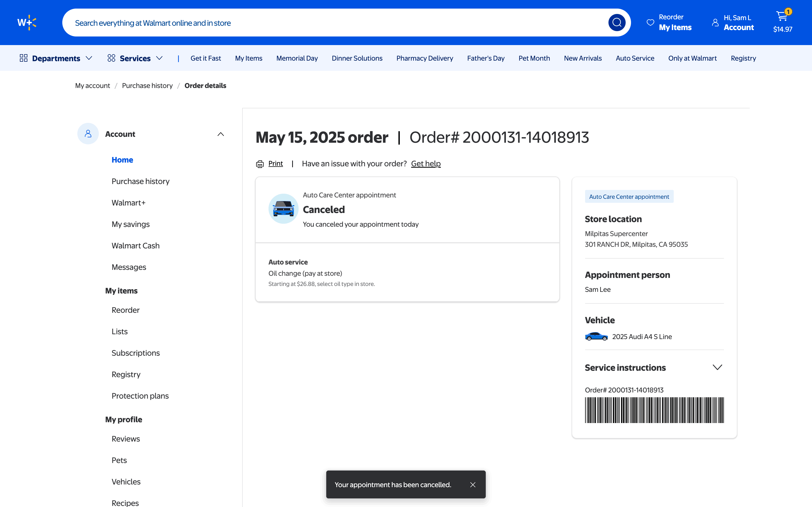Dismiss the appointment cancelled notification

click(x=473, y=484)
